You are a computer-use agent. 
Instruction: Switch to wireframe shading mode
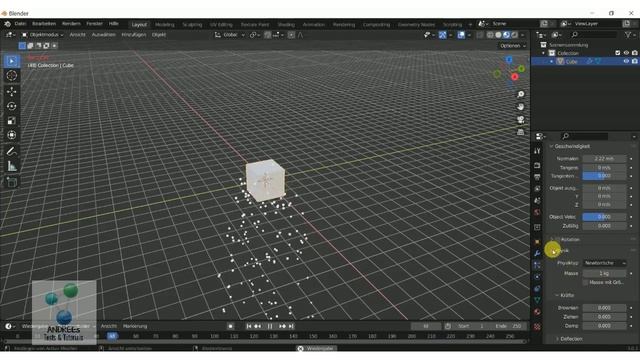point(490,35)
